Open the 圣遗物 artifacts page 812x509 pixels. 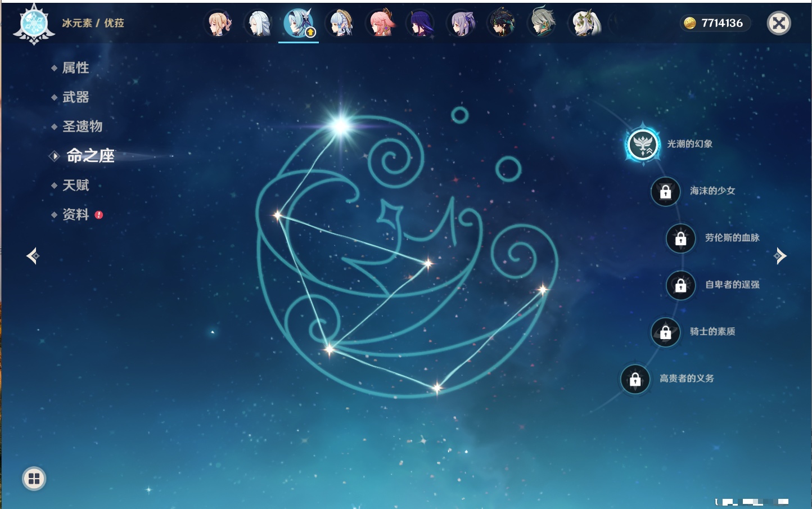(82, 127)
